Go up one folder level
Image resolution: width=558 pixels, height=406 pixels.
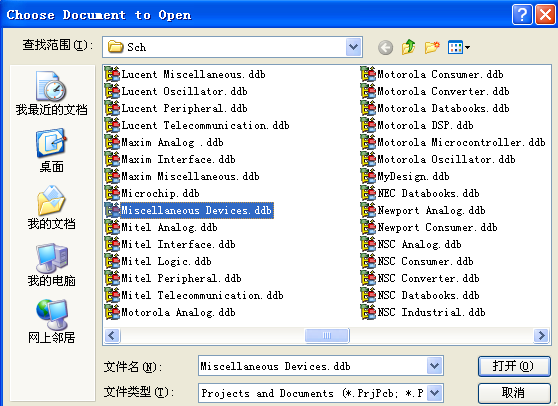click(x=409, y=47)
